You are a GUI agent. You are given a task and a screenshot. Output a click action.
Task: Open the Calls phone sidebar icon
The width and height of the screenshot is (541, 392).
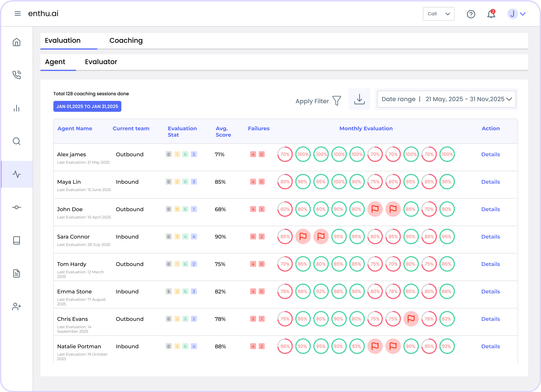(x=16, y=75)
